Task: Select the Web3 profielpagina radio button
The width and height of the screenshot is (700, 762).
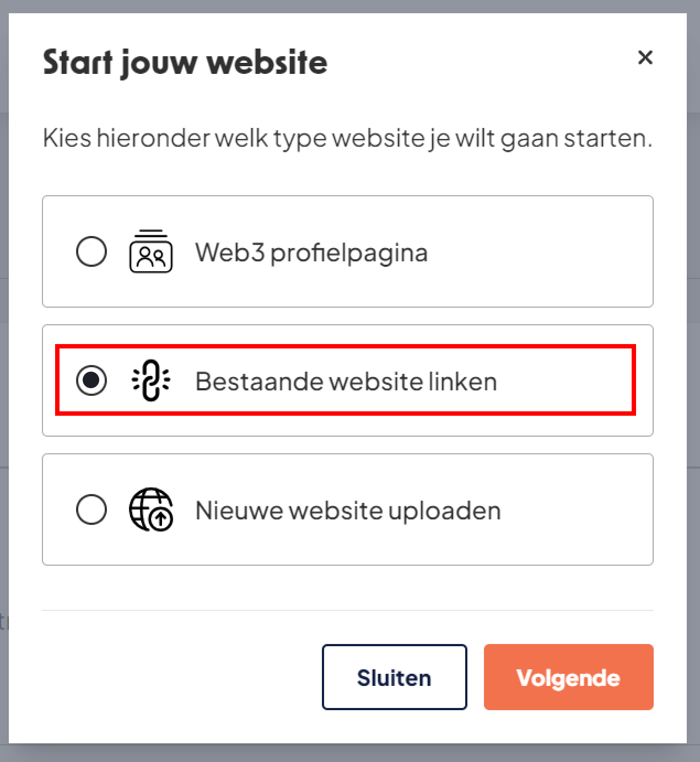Action: coord(91,252)
